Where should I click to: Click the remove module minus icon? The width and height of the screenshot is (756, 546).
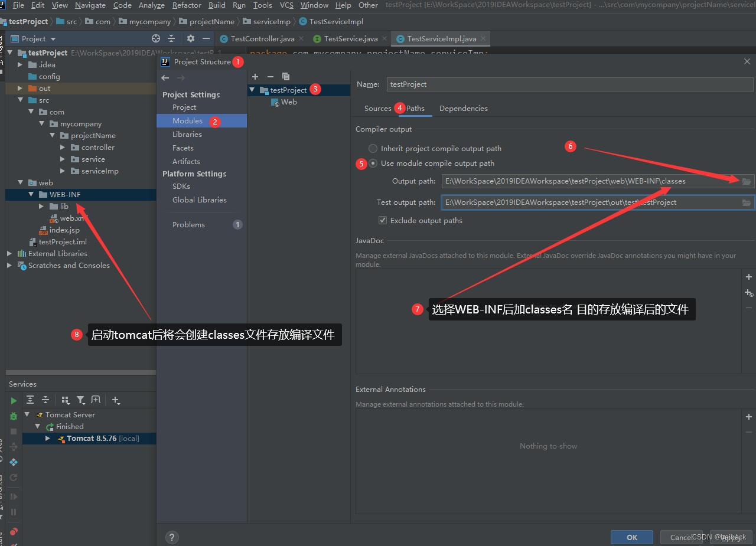[271, 77]
